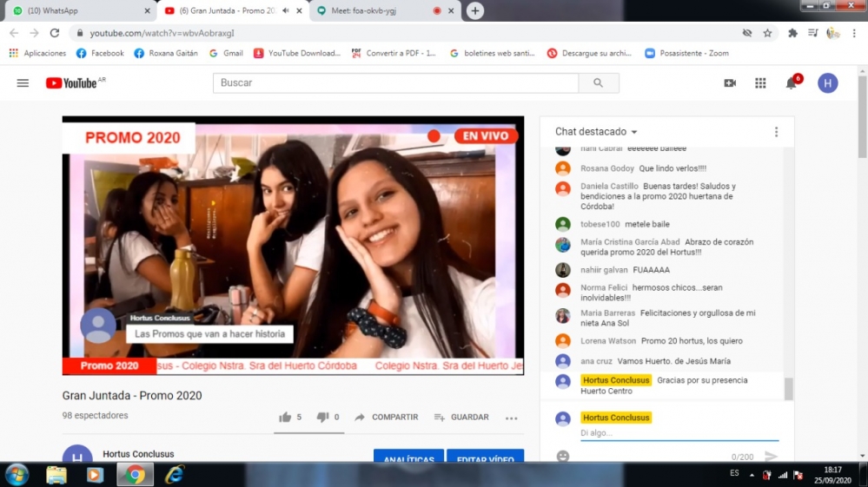
Task: Switch to the Meet foa-okvb-ygj tab
Action: point(385,10)
